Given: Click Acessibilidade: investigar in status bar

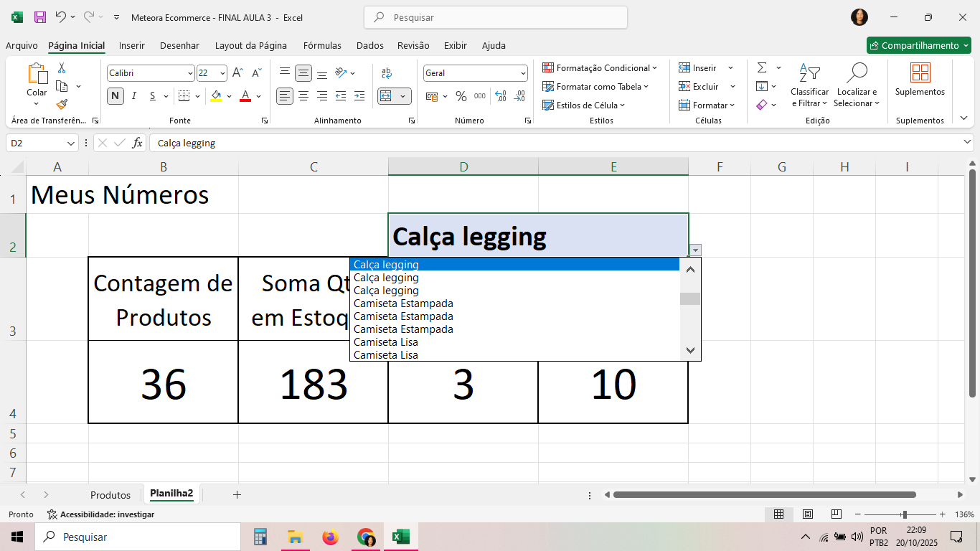Looking at the screenshot, I should (100, 514).
